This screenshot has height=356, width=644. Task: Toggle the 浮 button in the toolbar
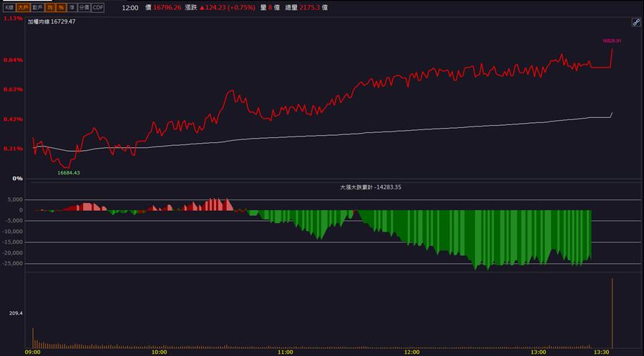(x=72, y=7)
